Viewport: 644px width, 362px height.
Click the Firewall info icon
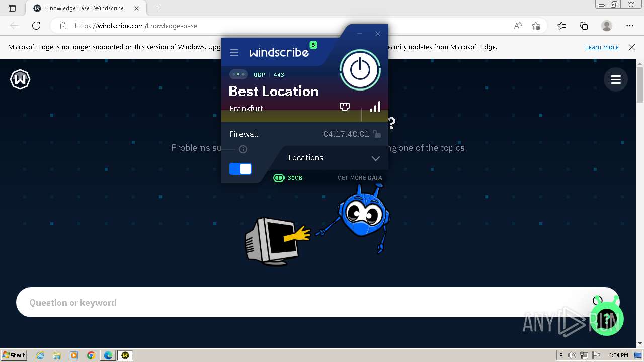(243, 149)
